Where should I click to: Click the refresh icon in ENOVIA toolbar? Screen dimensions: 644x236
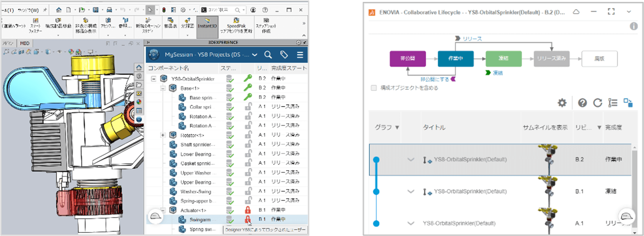click(597, 103)
